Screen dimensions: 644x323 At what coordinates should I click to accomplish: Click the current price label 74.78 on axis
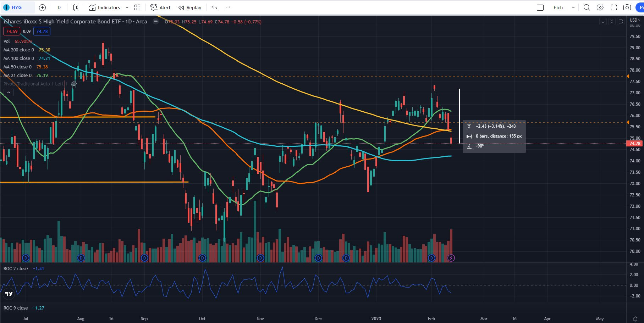tap(635, 144)
